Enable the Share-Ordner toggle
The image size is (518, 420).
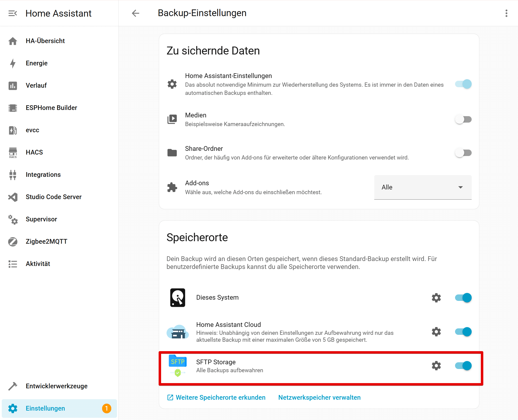tap(463, 153)
